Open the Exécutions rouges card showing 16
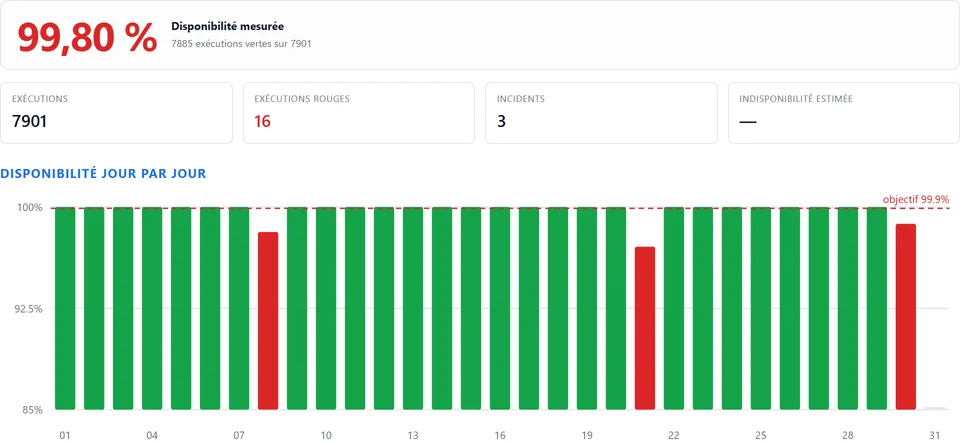The image size is (960, 444). [x=359, y=113]
